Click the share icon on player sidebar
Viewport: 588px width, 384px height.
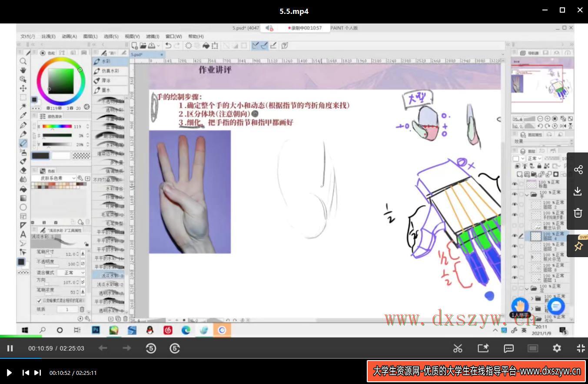[x=578, y=169]
